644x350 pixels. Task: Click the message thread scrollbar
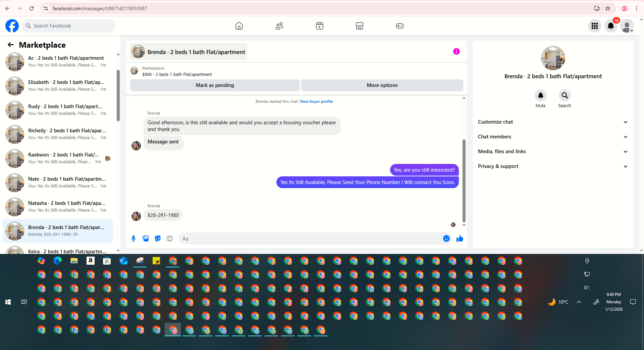[x=464, y=181]
